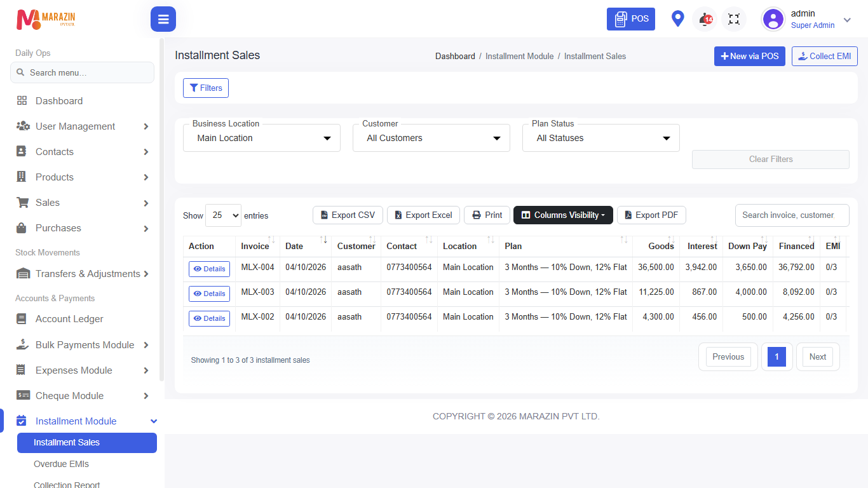Open the map location pin icon
868x488 pixels.
coord(678,19)
